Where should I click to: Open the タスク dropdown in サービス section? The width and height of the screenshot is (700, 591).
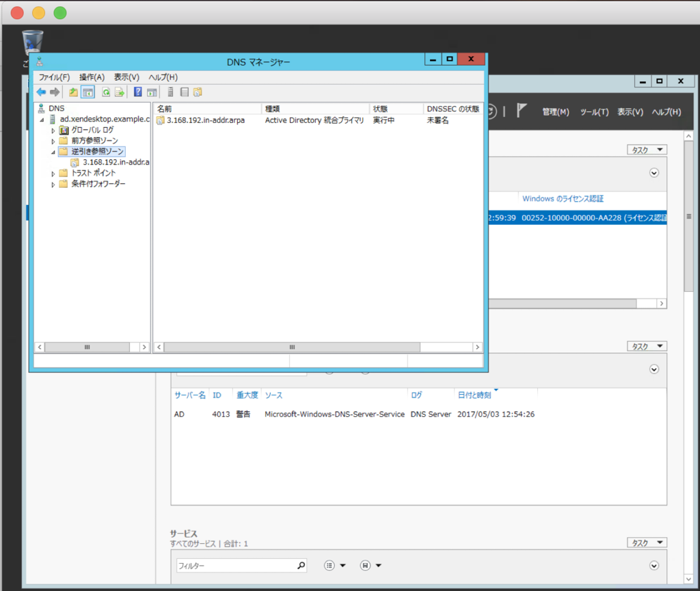click(647, 542)
